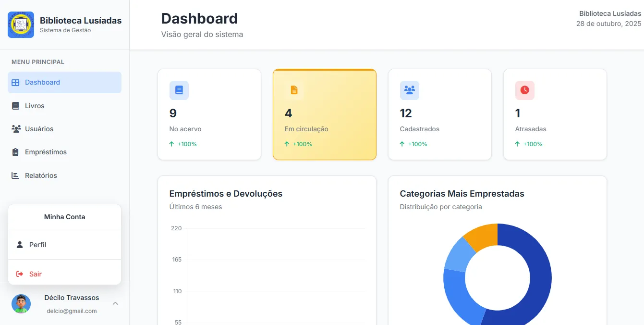Expand the Décilo Travassos account chevron
The height and width of the screenshot is (325, 644).
click(x=115, y=304)
